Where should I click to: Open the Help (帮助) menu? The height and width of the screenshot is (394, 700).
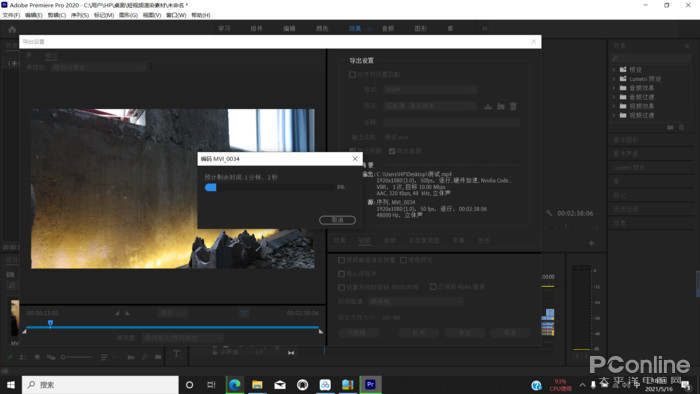[201, 15]
